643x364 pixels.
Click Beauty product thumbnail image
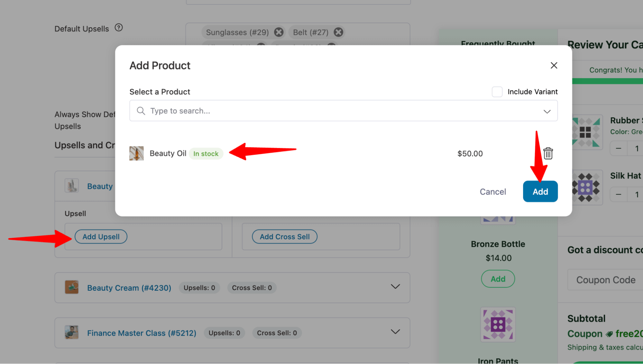[136, 154]
